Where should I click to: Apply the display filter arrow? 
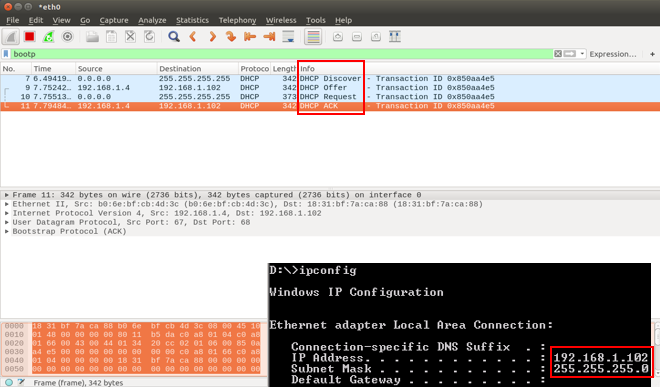(x=570, y=54)
